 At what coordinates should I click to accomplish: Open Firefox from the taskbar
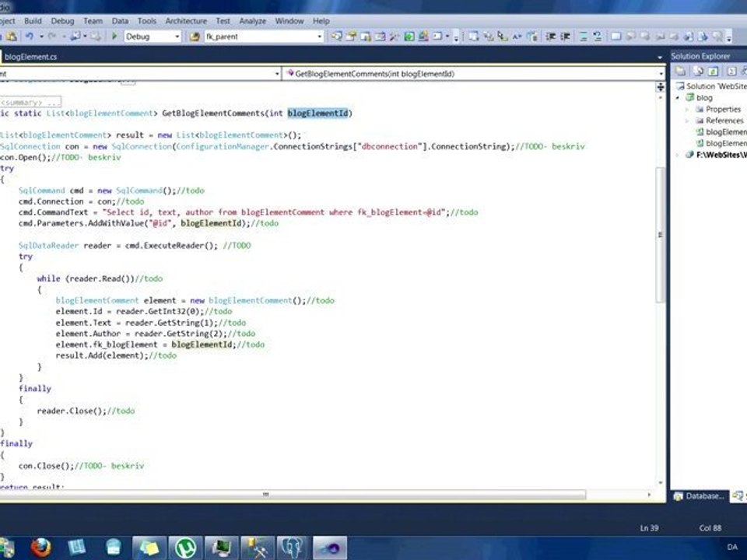(41, 547)
